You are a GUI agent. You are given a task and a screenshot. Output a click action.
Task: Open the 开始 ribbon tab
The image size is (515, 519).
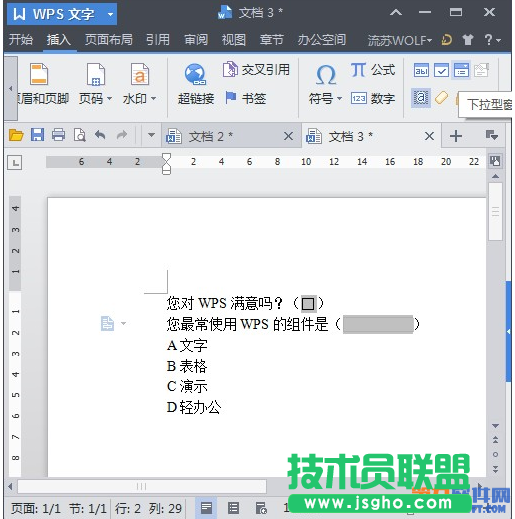(21, 40)
